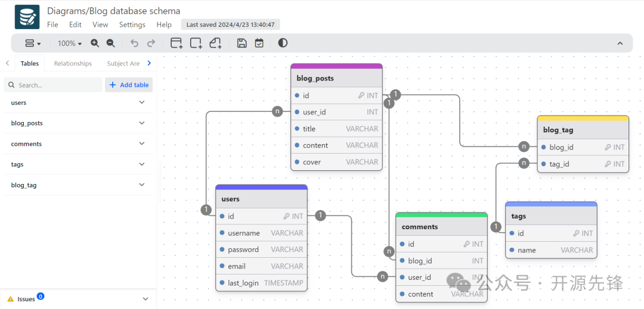644x309 pixels.
Task: Switch to the Subject Areas tab
Action: 123,64
